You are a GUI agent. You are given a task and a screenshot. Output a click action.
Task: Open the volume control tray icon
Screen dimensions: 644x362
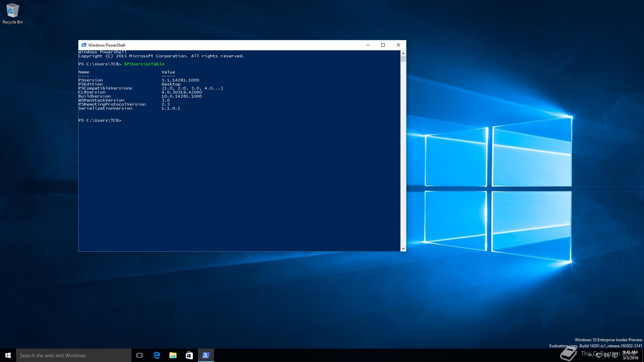click(607, 355)
